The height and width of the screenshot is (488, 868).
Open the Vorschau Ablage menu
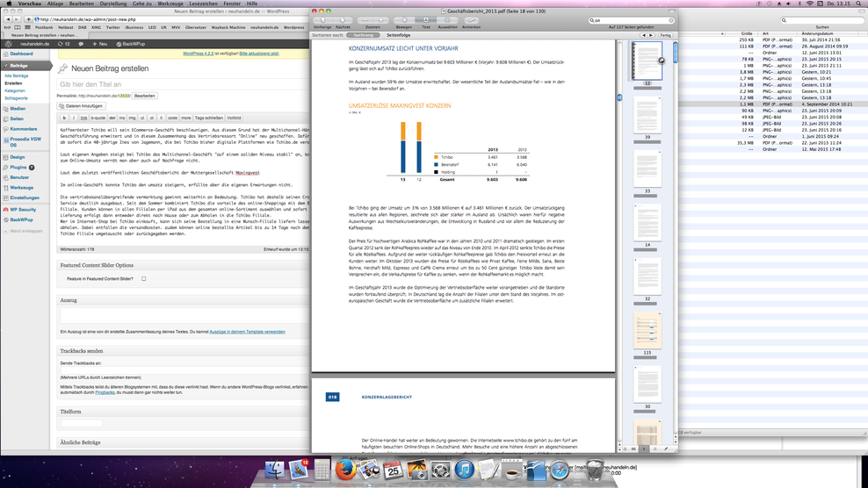click(54, 4)
